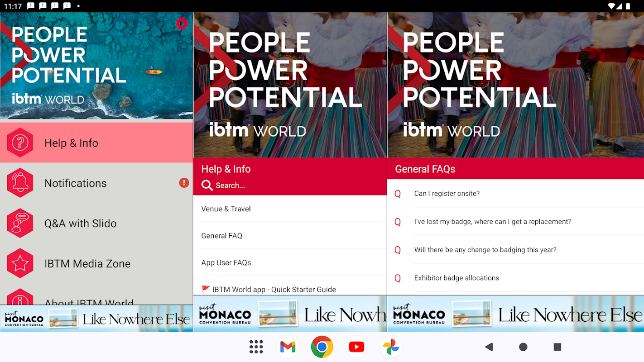644x362 pixels.
Task: Open General FAQ help section
Action: [290, 236]
